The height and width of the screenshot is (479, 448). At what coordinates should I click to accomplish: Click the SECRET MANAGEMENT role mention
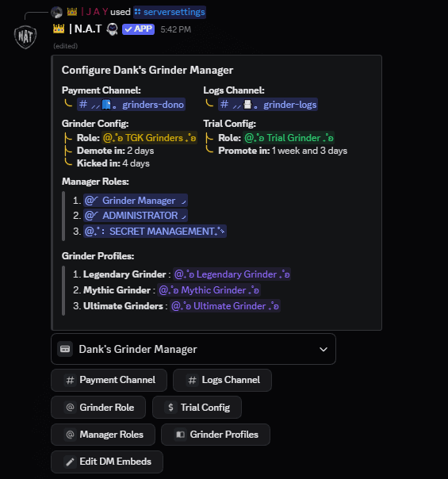coord(155,232)
